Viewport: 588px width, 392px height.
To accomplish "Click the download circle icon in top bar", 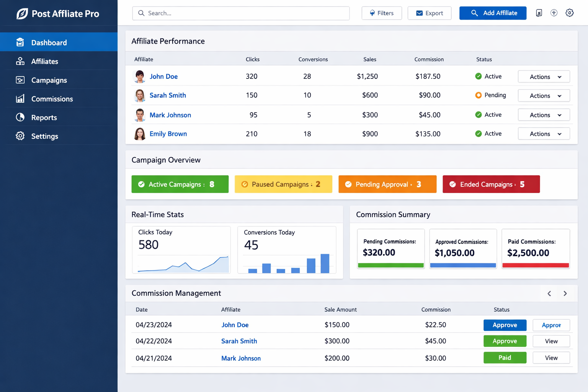I will 554,13.
